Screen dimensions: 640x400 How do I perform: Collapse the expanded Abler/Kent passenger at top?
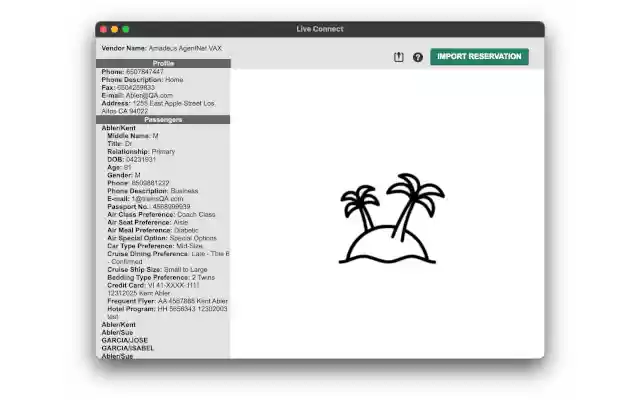(119, 128)
